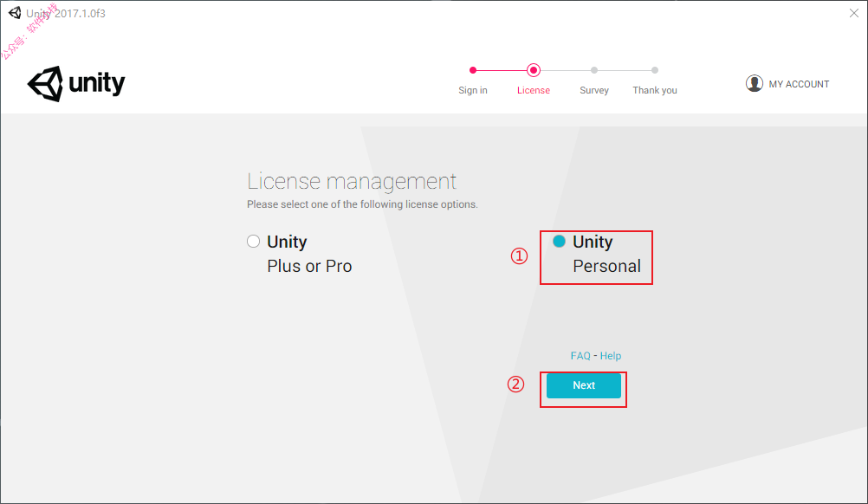Click the Sign in progress dot
Screen dimensions: 868x504
coord(473,70)
